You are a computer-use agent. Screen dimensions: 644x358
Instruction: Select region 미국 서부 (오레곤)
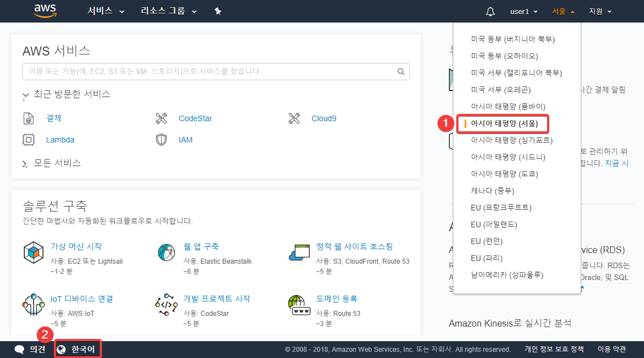point(501,90)
